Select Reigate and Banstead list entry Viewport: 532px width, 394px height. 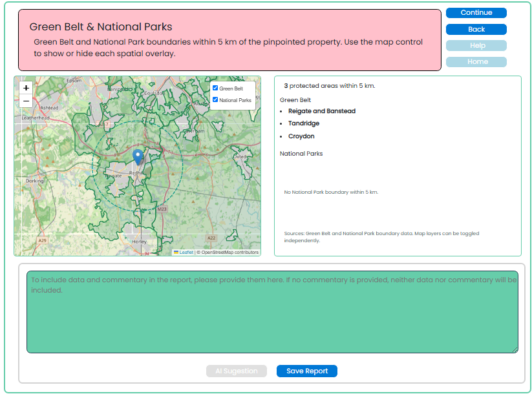[x=322, y=111]
